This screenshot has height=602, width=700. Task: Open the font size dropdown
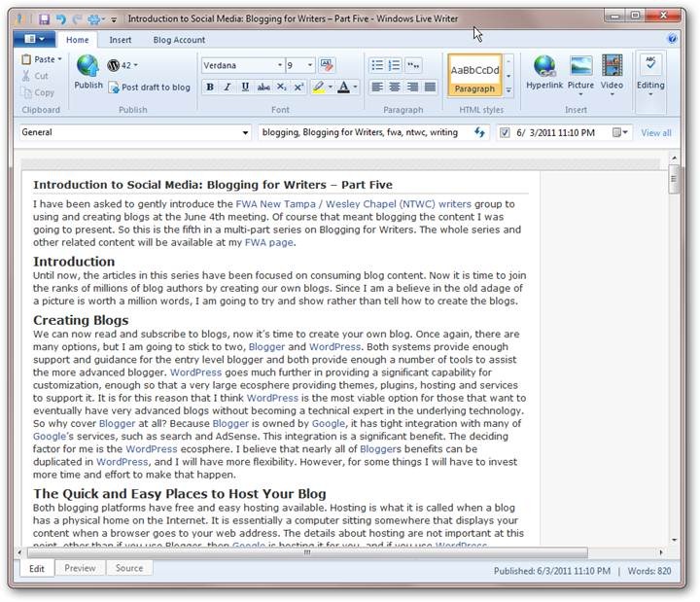pos(310,65)
